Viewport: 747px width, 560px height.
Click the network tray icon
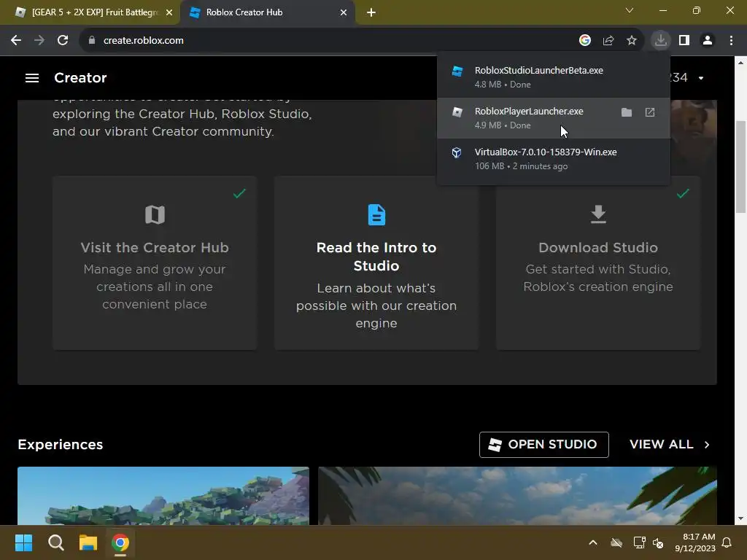(639, 542)
